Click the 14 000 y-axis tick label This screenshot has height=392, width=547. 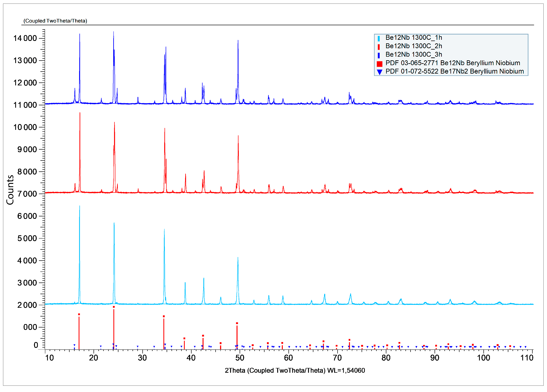tap(25, 38)
